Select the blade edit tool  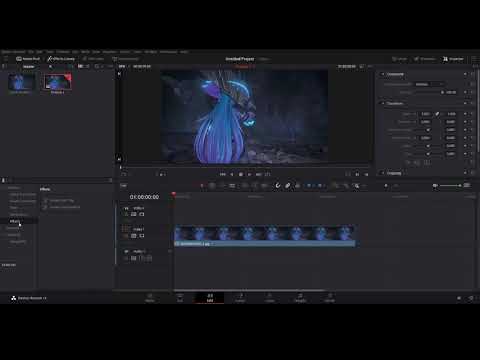coord(232,186)
